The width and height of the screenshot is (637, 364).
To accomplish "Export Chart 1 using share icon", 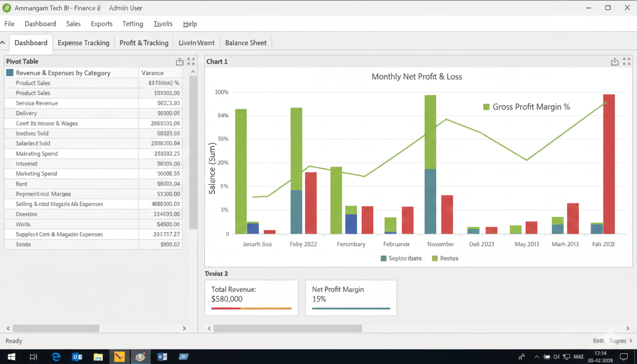I will coord(614,62).
